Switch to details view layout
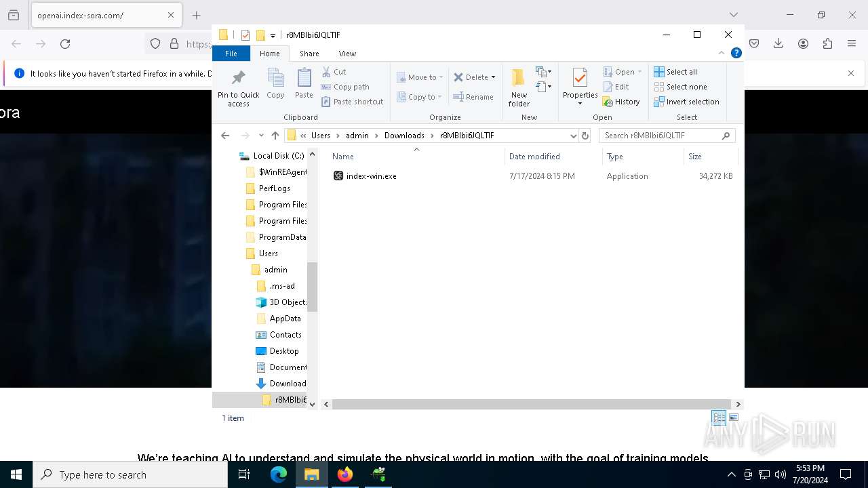 719,418
